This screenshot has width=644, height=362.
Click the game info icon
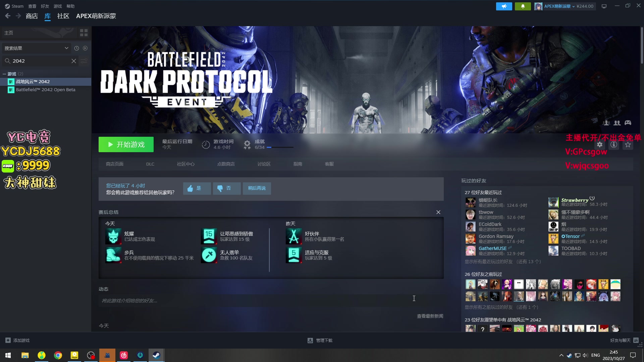click(614, 145)
